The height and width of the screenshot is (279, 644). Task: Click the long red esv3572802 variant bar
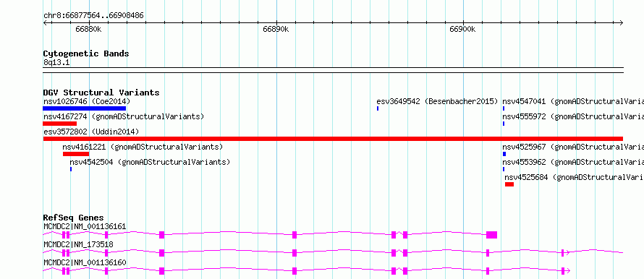pos(333,139)
